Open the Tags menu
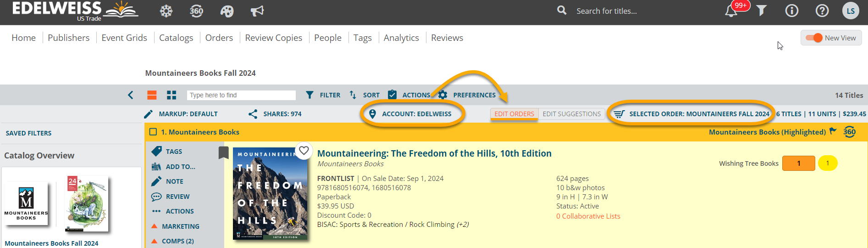The height and width of the screenshot is (248, 868). point(363,38)
